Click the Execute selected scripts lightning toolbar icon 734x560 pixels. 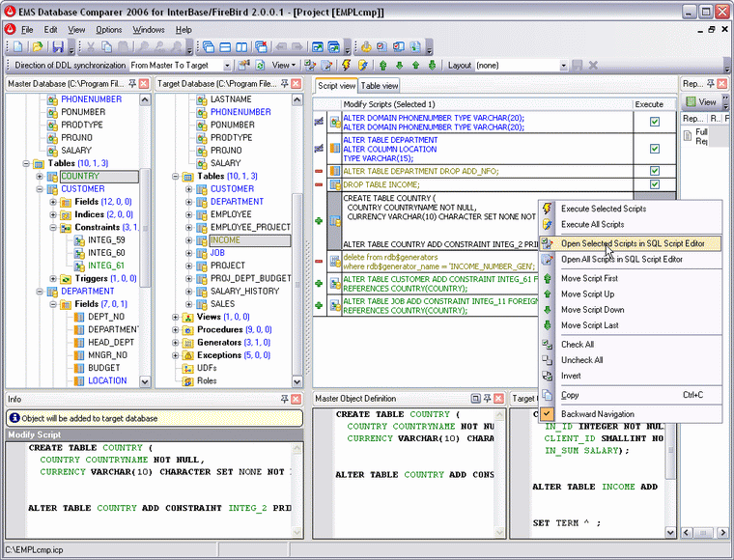(x=346, y=65)
